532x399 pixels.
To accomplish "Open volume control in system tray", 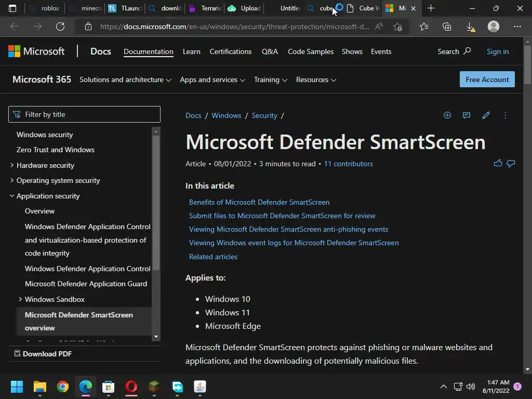I will (x=471, y=387).
